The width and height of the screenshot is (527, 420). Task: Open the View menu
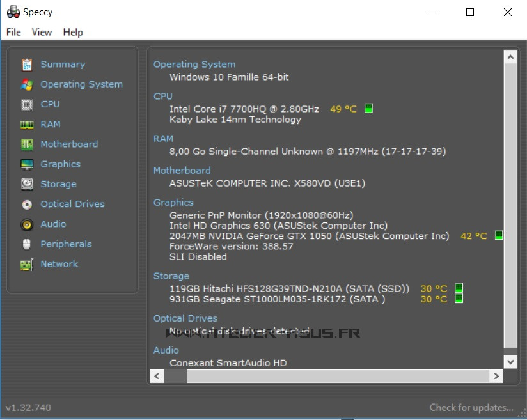pos(42,32)
